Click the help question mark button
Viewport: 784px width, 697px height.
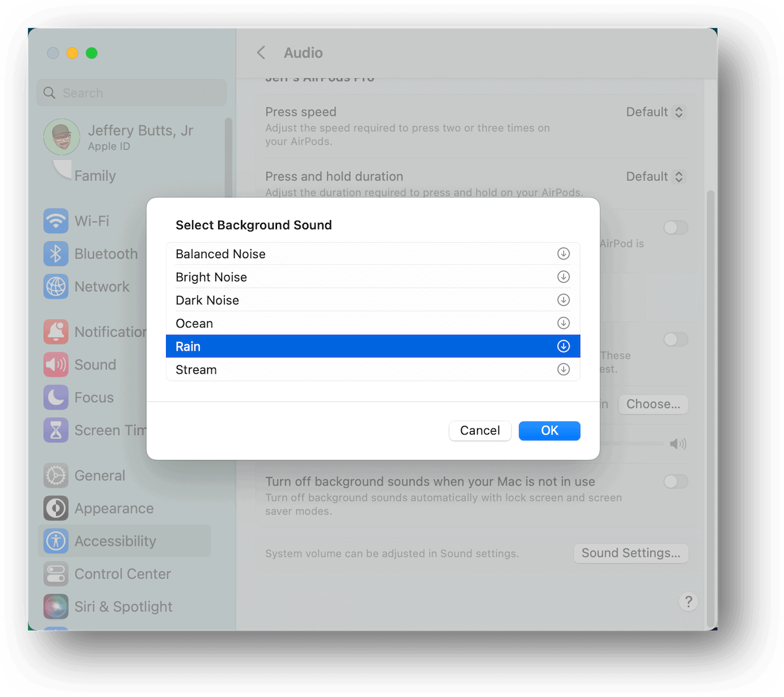pos(688,602)
